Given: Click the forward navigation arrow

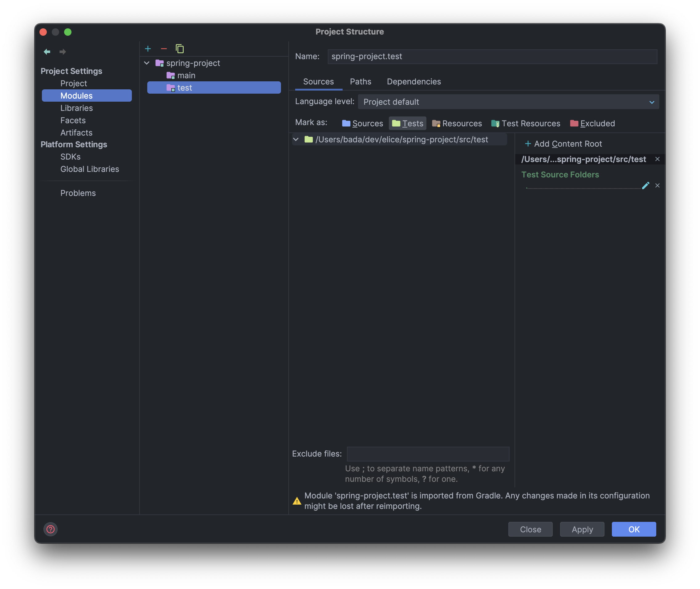Looking at the screenshot, I should coord(63,52).
